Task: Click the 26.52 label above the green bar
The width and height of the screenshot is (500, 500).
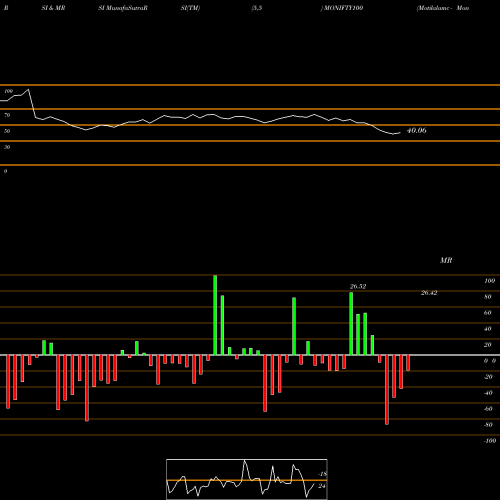Action: coord(358,286)
